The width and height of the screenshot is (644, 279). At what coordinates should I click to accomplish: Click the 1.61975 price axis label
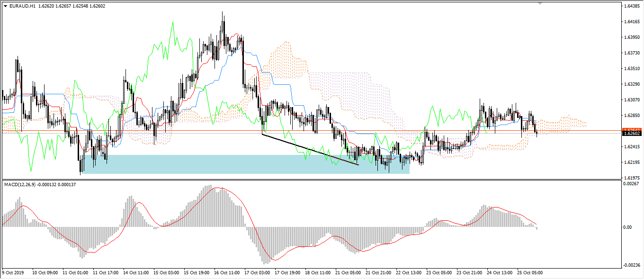[x=632, y=178]
